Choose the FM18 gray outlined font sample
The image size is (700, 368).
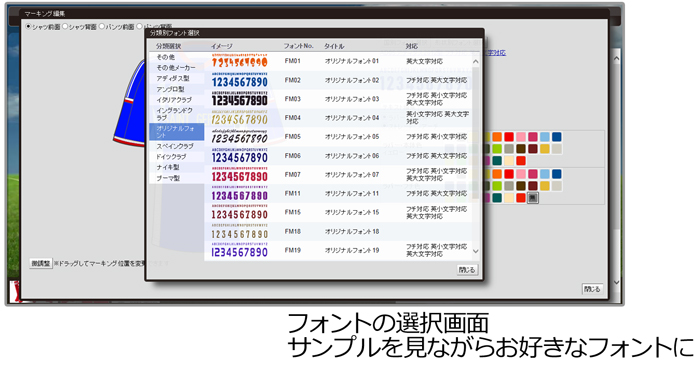point(239,231)
